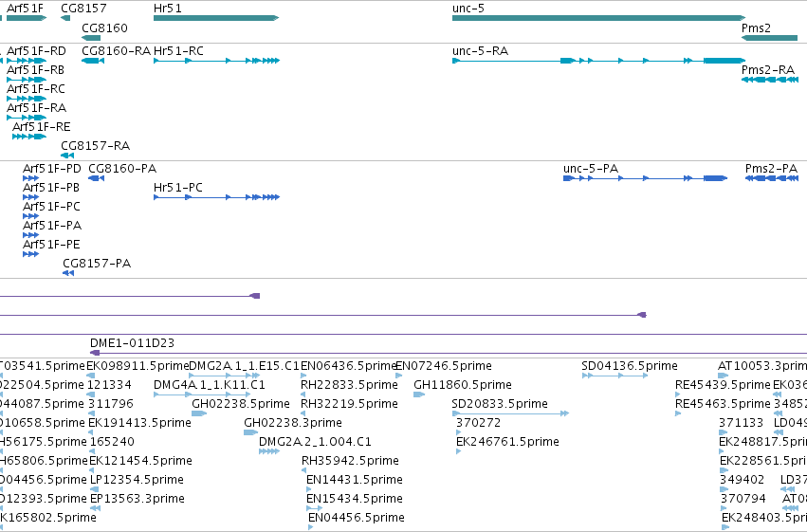Open cDNA DMG4A1_1.K11.C1
This screenshot has width=807, height=532.
[x=209, y=385]
